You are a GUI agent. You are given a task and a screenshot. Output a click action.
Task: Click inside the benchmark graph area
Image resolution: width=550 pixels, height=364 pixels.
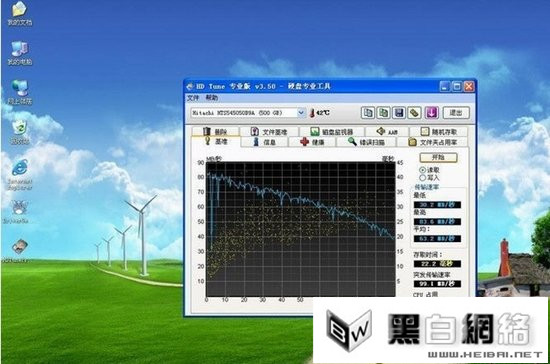coord(301,229)
